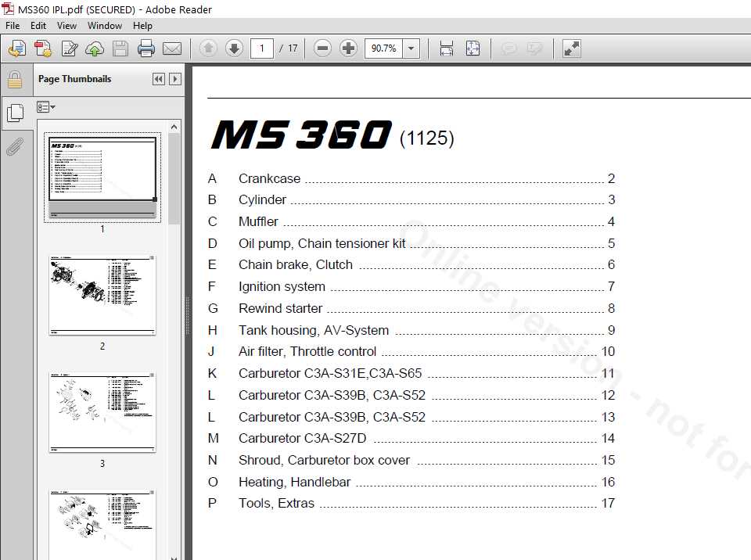Click the Create PDF online toolbar icon
Viewport: 751px width, 560px height.
point(17,48)
